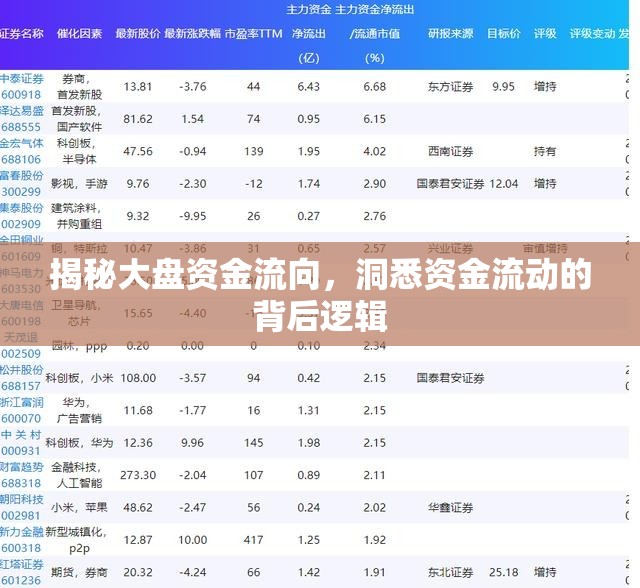The height and width of the screenshot is (588, 640).
Task: Click the 催化因素 column header
Action: tap(79, 33)
